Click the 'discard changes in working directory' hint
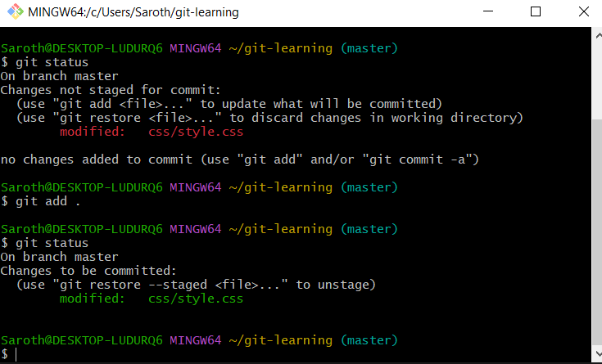This screenshot has height=364, width=602. [270, 118]
